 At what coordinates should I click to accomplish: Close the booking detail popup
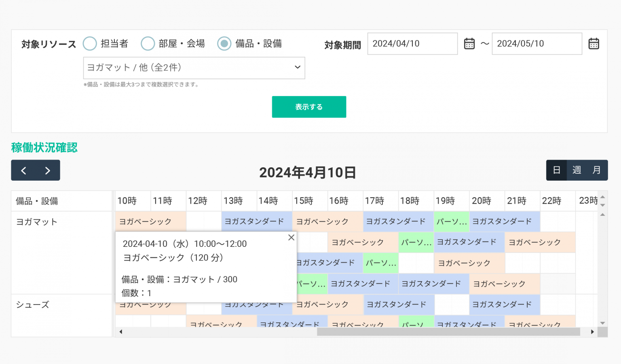291,238
